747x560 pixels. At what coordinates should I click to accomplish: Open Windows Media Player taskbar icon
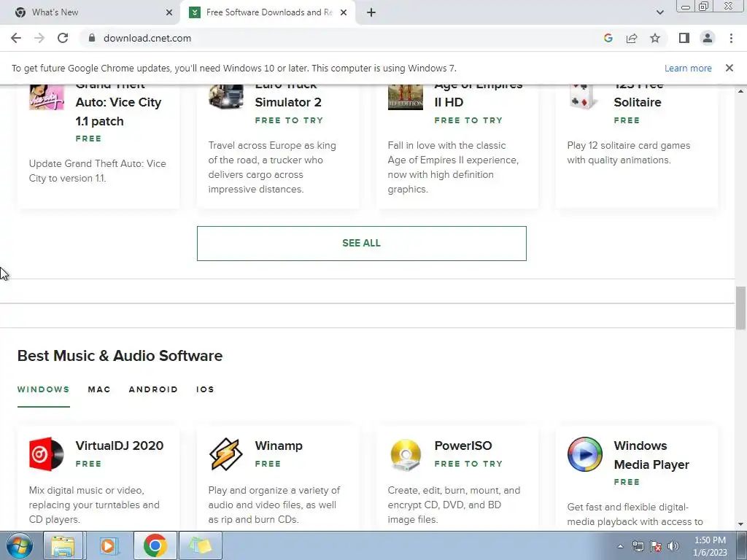pos(108,545)
